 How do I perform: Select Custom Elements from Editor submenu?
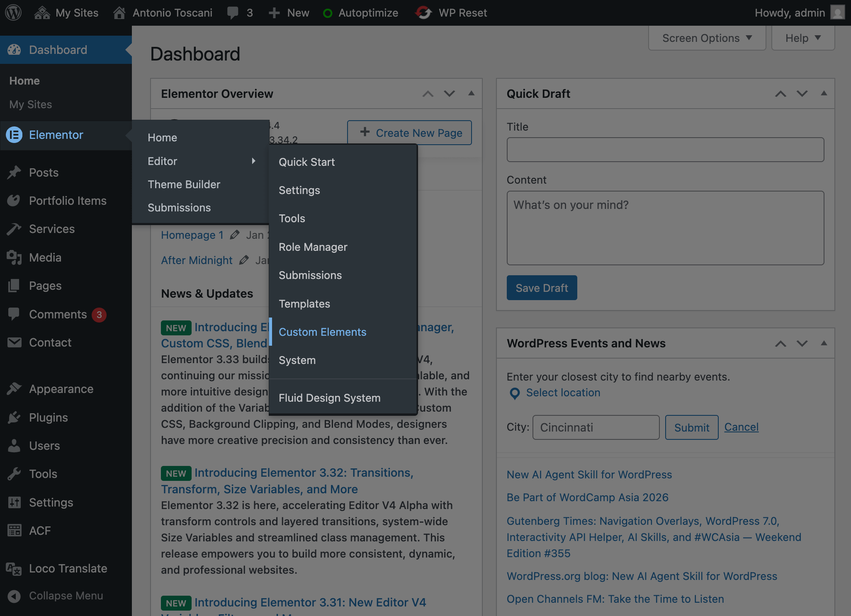click(x=322, y=332)
